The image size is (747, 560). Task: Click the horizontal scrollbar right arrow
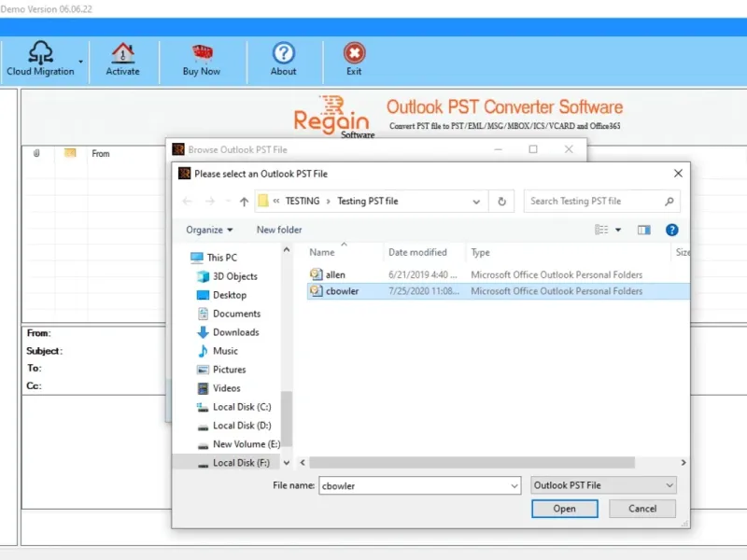(x=684, y=462)
